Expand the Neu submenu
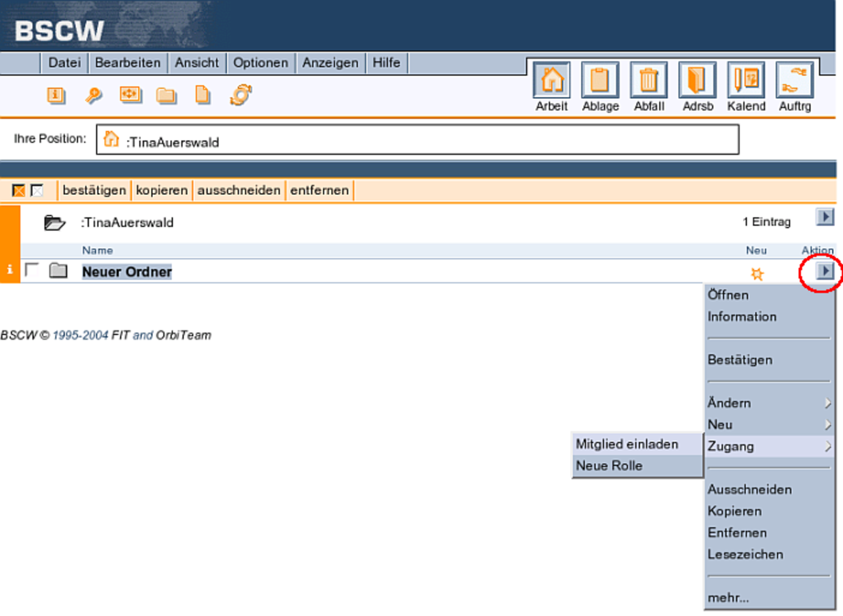The width and height of the screenshot is (843, 616). pyautogui.click(x=770, y=425)
